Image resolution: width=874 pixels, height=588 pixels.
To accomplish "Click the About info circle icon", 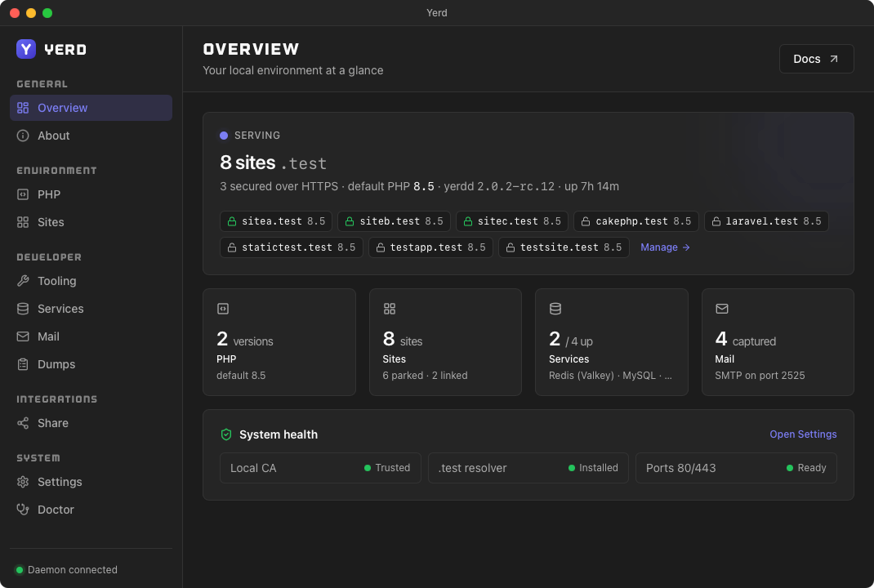I will 23,136.
